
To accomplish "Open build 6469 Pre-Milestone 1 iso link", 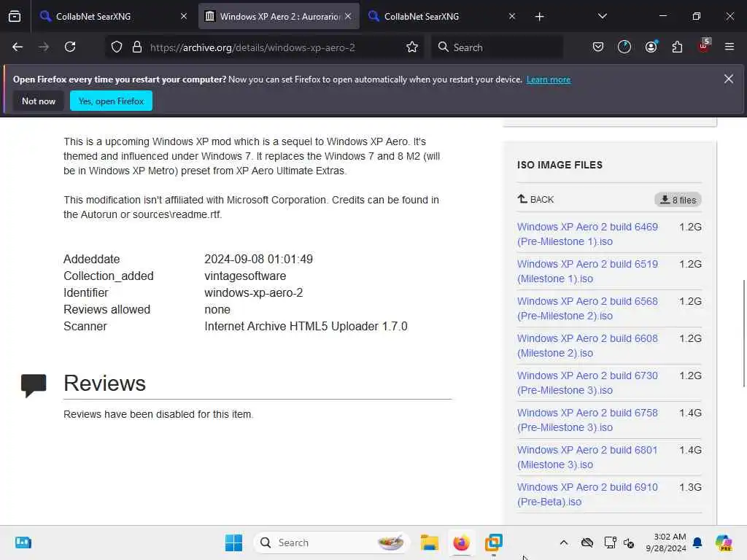I will 587,234.
